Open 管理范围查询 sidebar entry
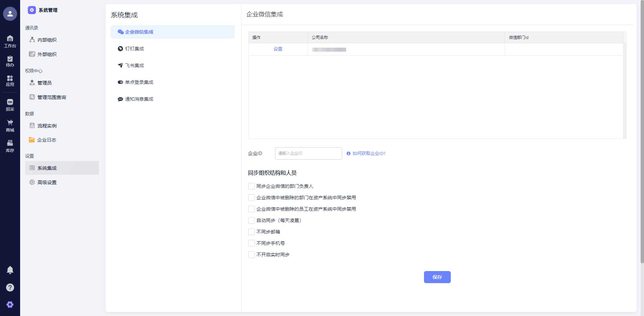 (x=62, y=97)
